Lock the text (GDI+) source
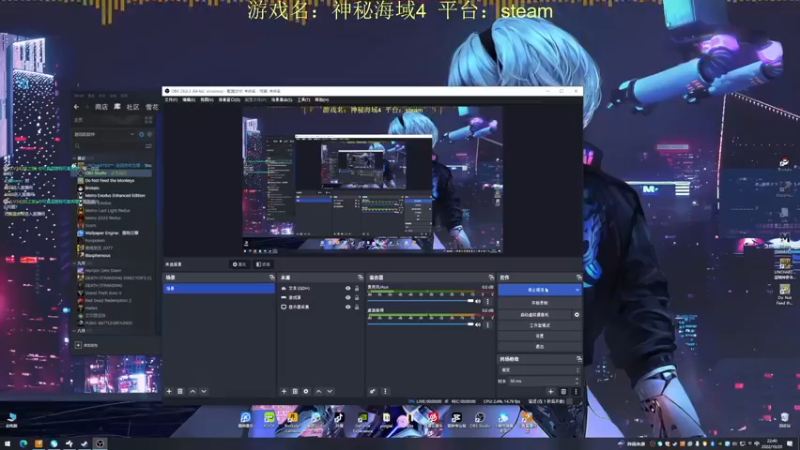The image size is (800, 450). (357, 288)
